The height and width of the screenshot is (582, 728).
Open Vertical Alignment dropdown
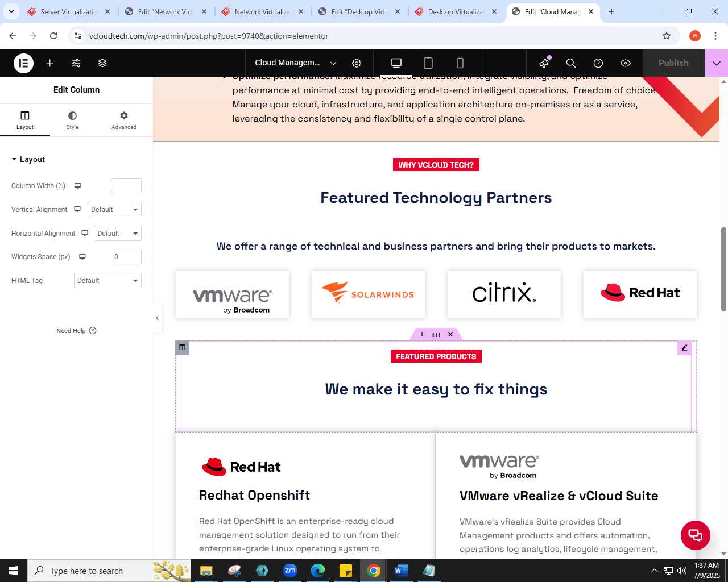(x=114, y=210)
